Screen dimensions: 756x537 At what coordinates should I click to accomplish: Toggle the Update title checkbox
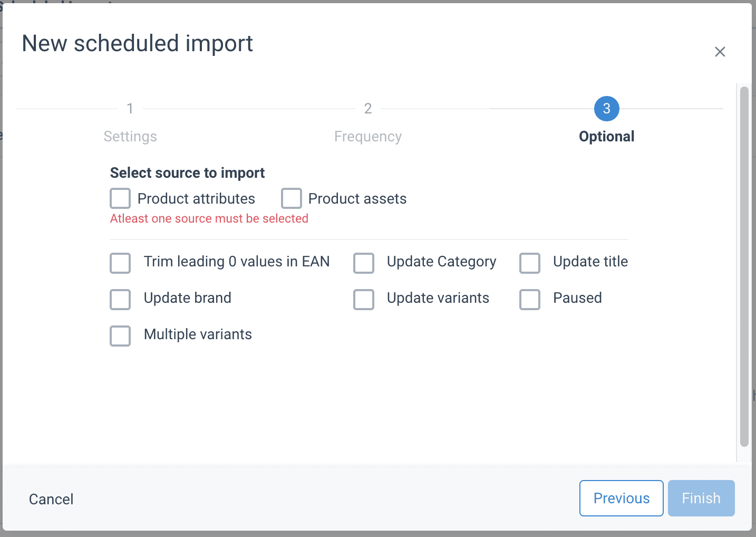click(x=530, y=263)
